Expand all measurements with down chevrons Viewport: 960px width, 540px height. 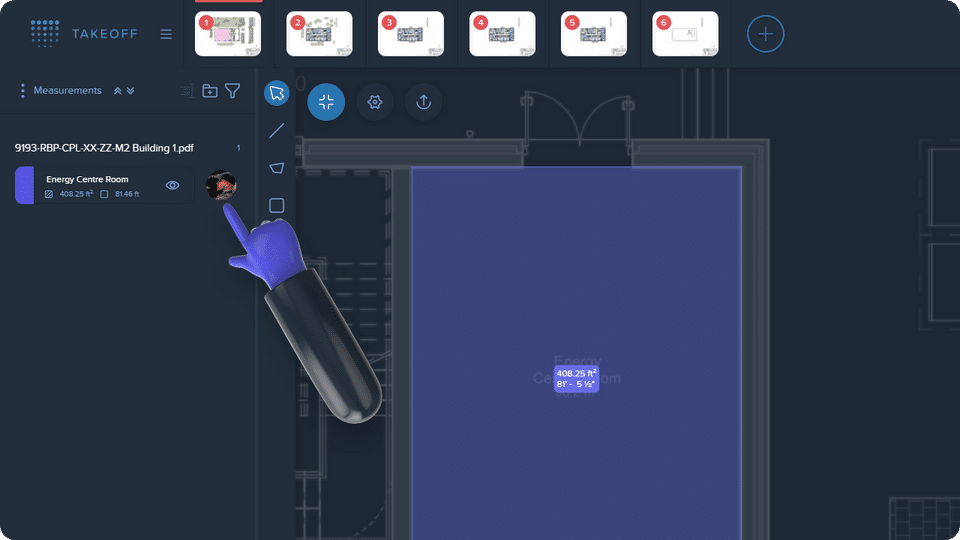[x=130, y=91]
